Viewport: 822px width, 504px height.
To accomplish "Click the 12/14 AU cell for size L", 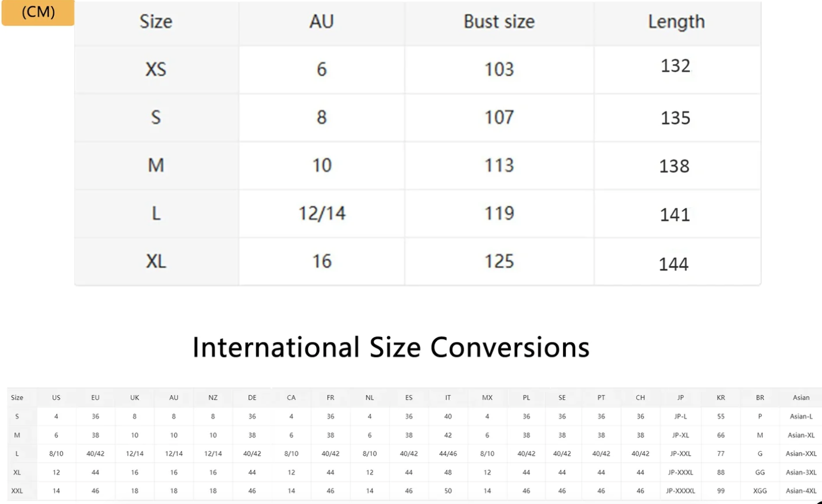I will coord(321,214).
